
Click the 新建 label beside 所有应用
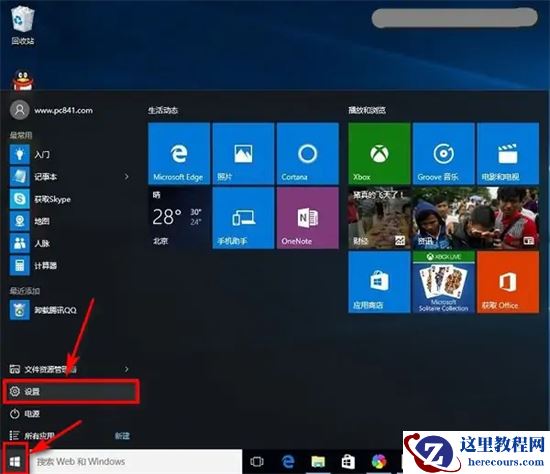coord(122,436)
